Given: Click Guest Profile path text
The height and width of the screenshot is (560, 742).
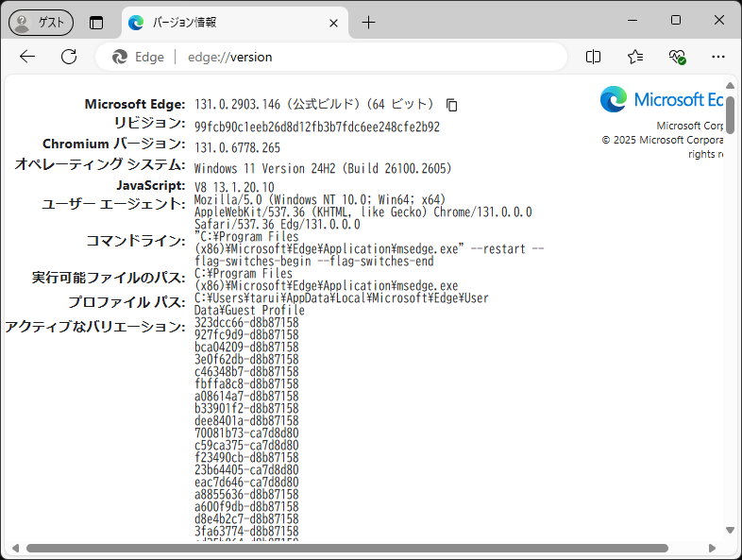Looking at the screenshot, I should [250, 310].
